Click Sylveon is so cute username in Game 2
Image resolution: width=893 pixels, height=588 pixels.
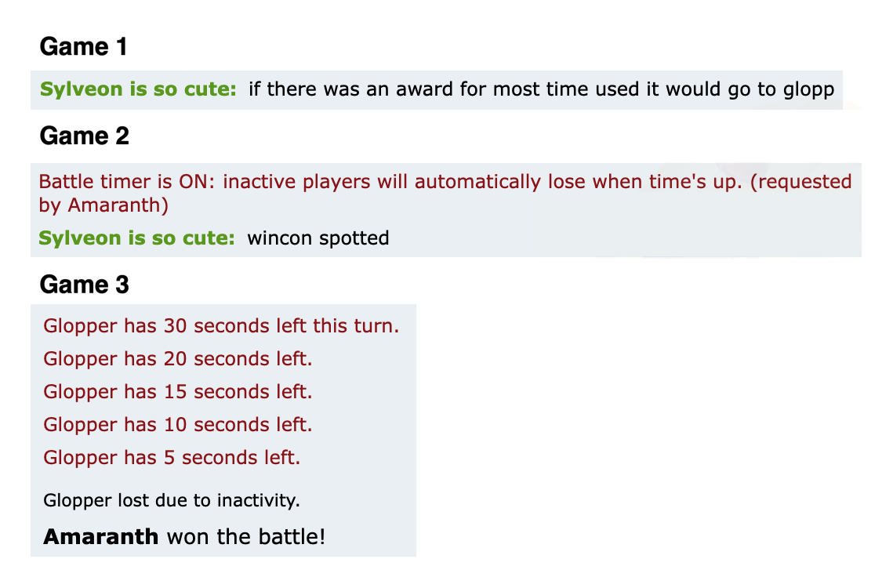(x=137, y=238)
